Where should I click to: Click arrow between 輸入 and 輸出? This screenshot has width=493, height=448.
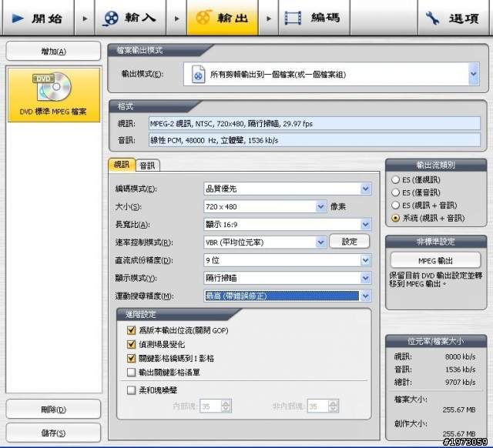(x=176, y=18)
